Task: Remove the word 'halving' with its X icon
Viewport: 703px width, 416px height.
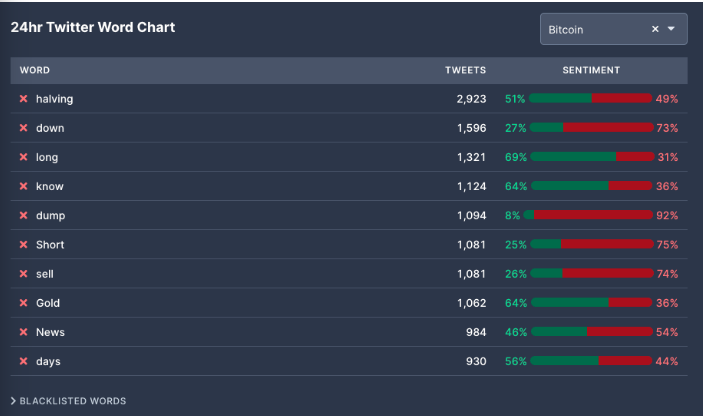Action: pyautogui.click(x=23, y=99)
